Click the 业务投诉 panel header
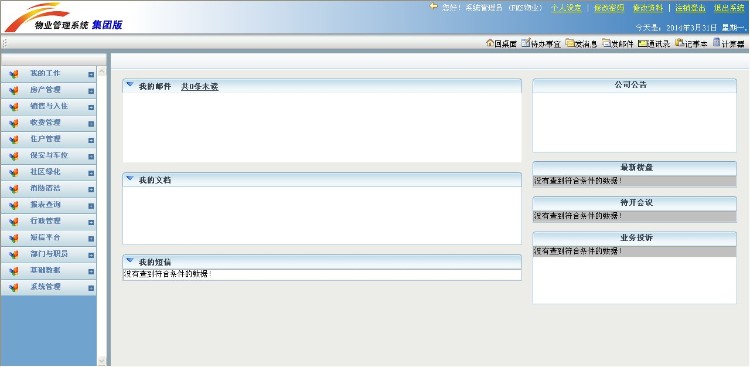 (634, 238)
